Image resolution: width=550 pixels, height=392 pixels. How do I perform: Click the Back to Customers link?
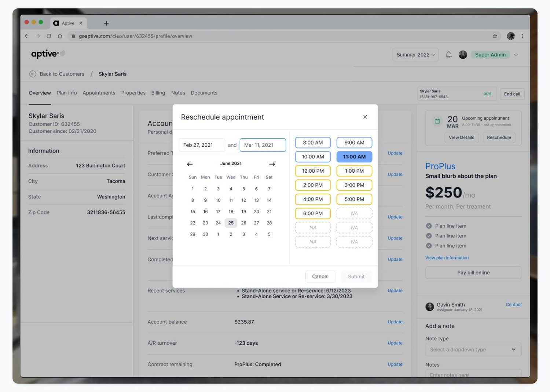62,74
